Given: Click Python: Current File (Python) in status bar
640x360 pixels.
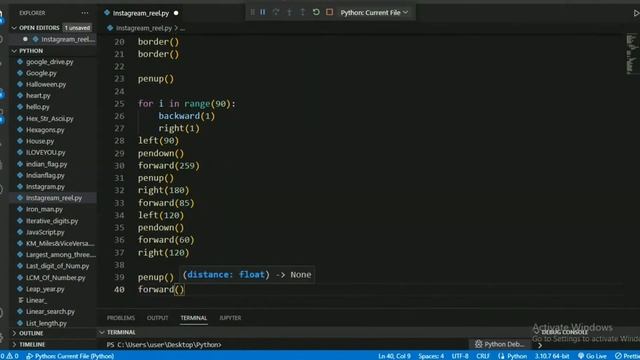Looking at the screenshot, I should (x=70, y=356).
